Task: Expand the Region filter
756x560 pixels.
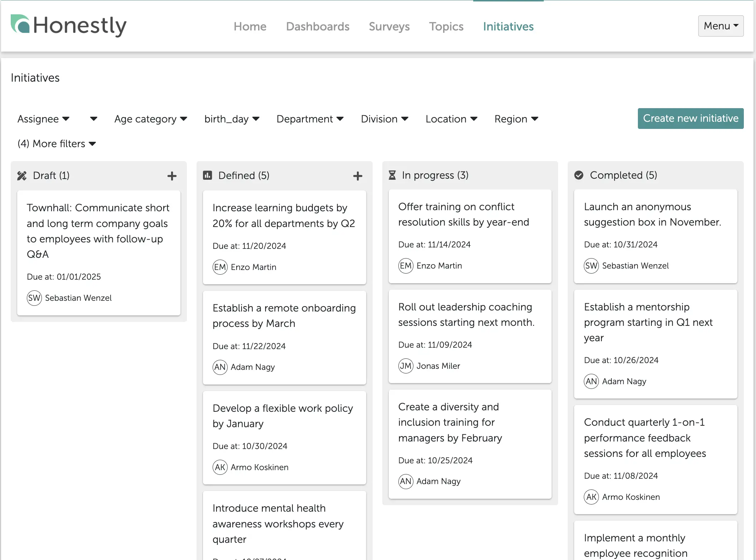Action: (x=516, y=119)
